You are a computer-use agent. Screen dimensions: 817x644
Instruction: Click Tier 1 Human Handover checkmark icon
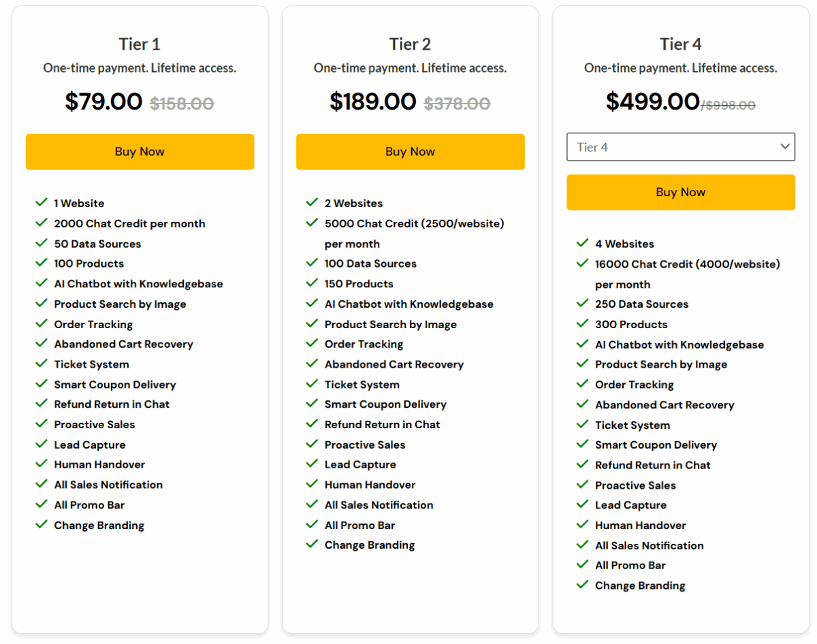tap(41, 464)
